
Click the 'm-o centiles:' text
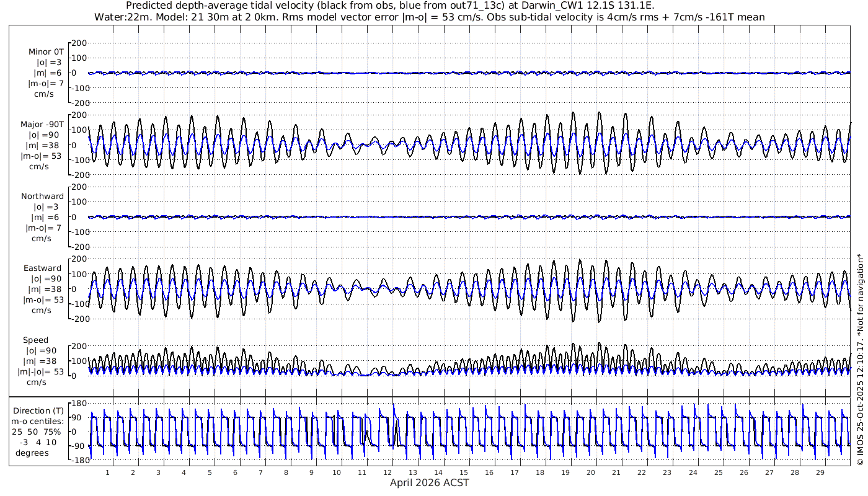[x=38, y=421]
